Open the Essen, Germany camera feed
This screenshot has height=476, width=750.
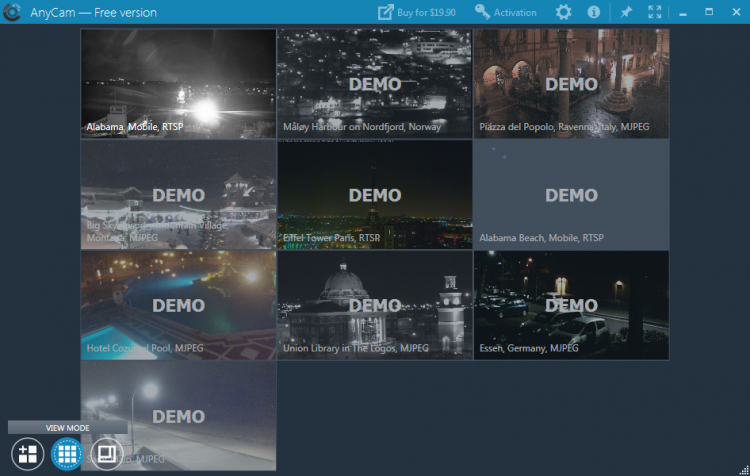[572, 305]
